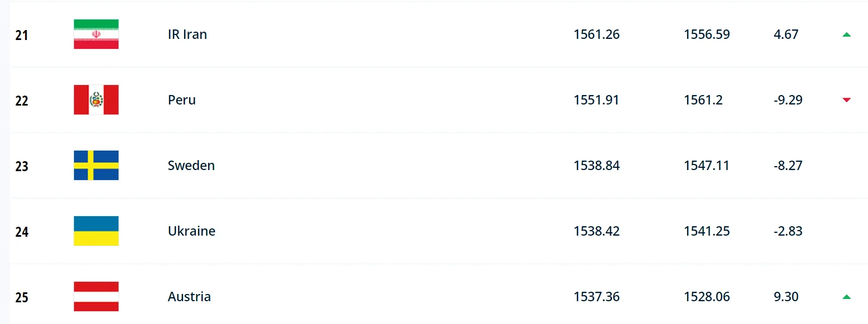Click the IR Iran flag icon

click(96, 34)
